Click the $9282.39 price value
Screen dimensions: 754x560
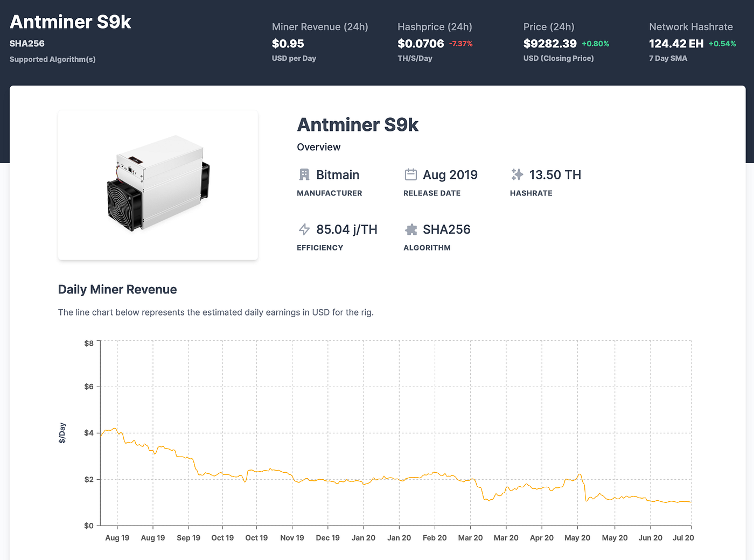[550, 44]
